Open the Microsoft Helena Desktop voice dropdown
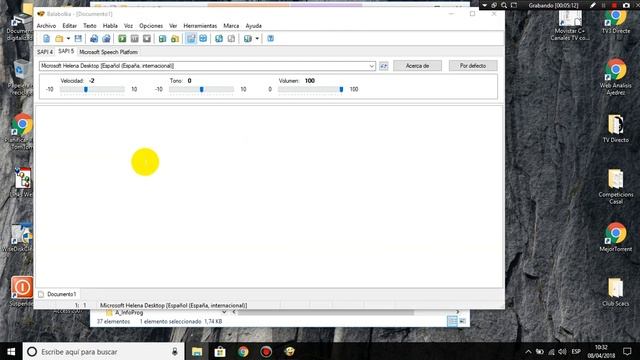640x360 pixels. (x=207, y=66)
